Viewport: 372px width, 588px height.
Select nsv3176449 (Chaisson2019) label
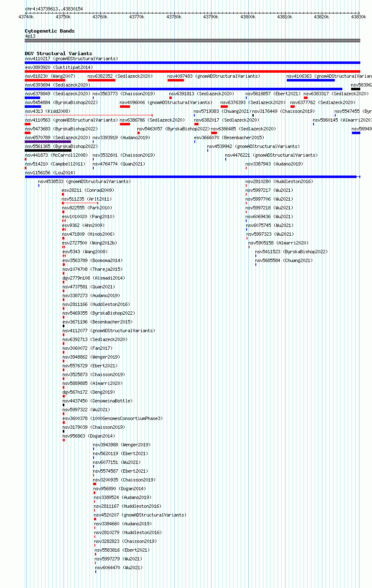(283, 111)
